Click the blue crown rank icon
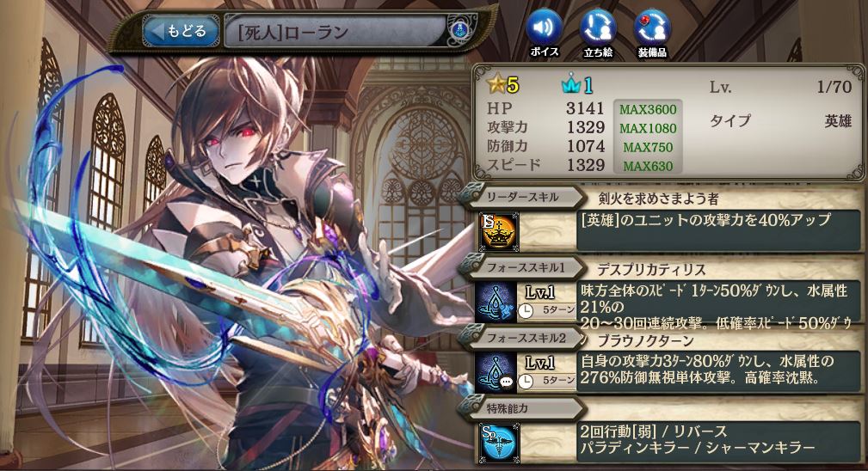The image size is (868, 471). tap(570, 84)
